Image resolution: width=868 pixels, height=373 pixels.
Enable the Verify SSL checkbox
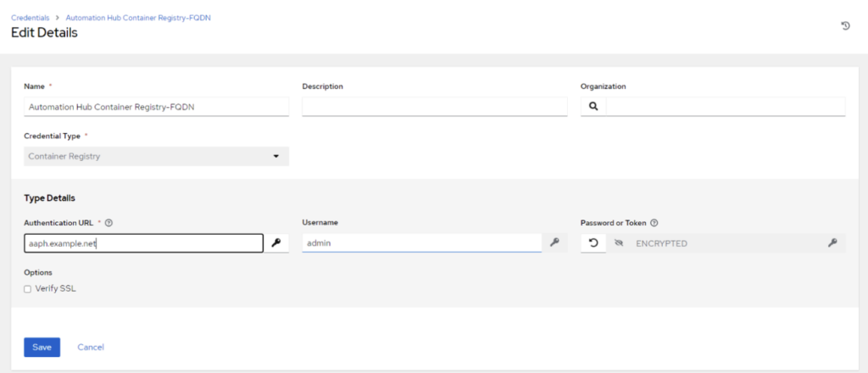(x=28, y=289)
